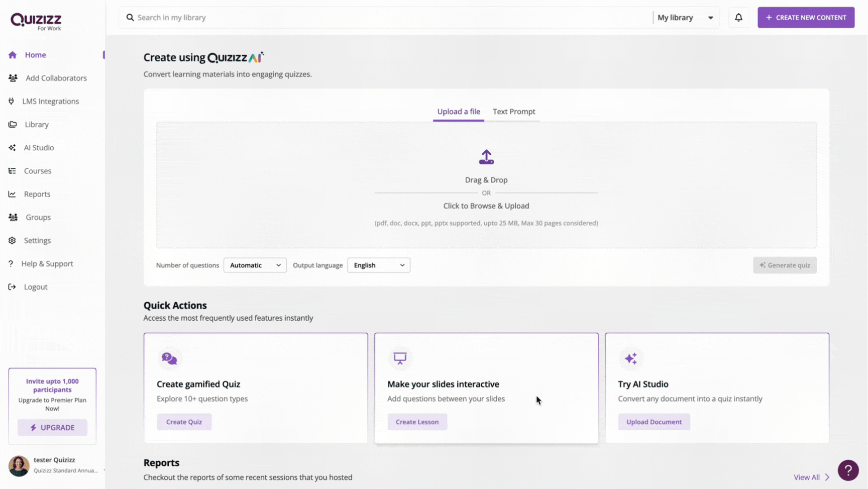
Task: Click the Help & Support question icon
Action: click(x=11, y=264)
